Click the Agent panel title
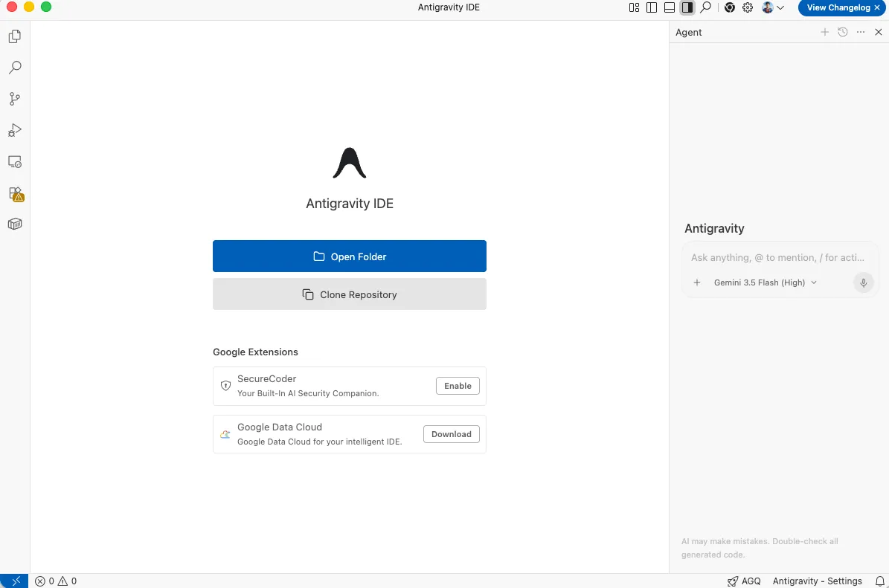Viewport: 889px width, 588px height. coord(688,32)
